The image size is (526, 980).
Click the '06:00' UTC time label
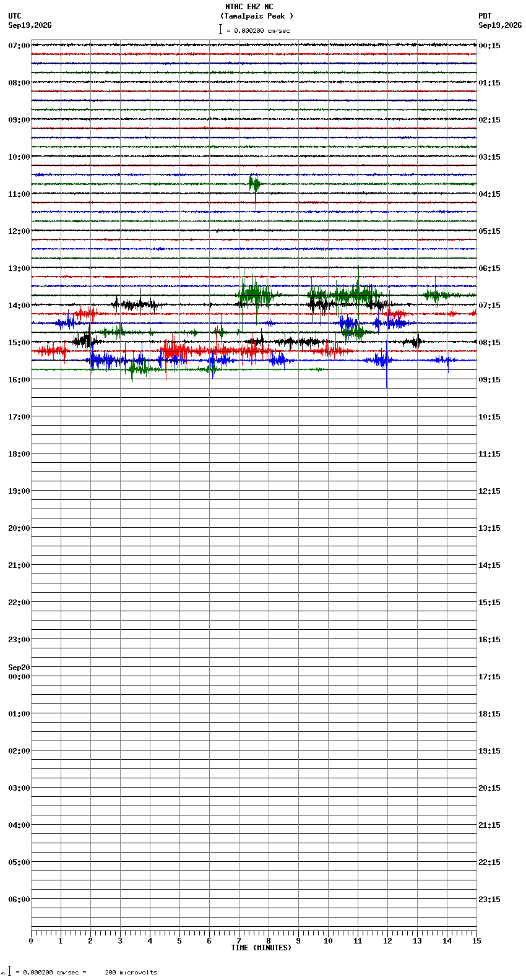coord(19,900)
